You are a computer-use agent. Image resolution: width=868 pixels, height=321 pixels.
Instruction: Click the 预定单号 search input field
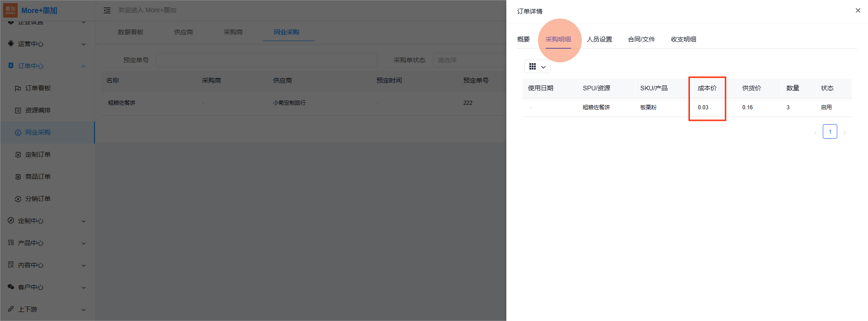(266, 60)
